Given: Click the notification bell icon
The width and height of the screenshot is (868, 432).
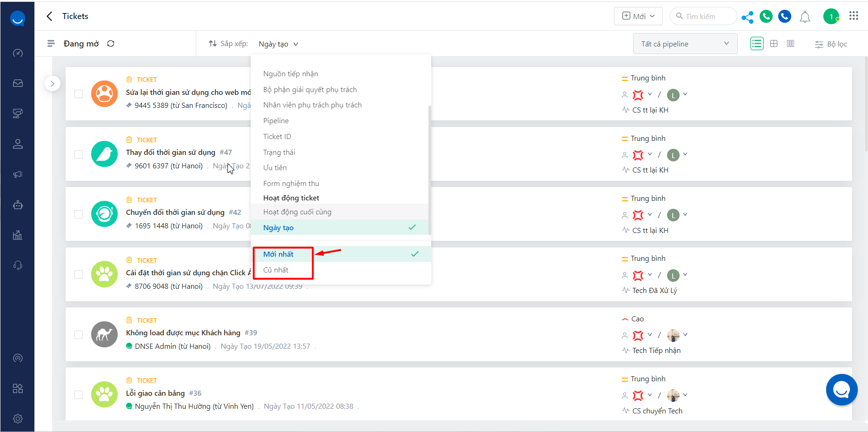Looking at the screenshot, I should [x=805, y=17].
